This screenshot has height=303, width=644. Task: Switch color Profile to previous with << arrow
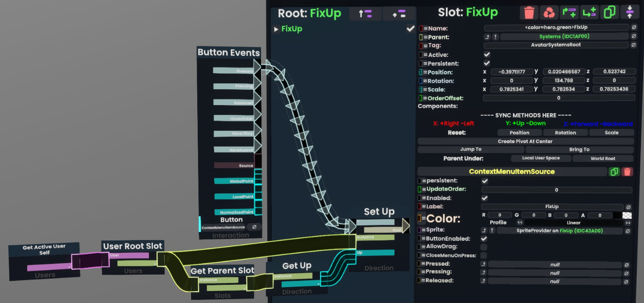(x=520, y=223)
